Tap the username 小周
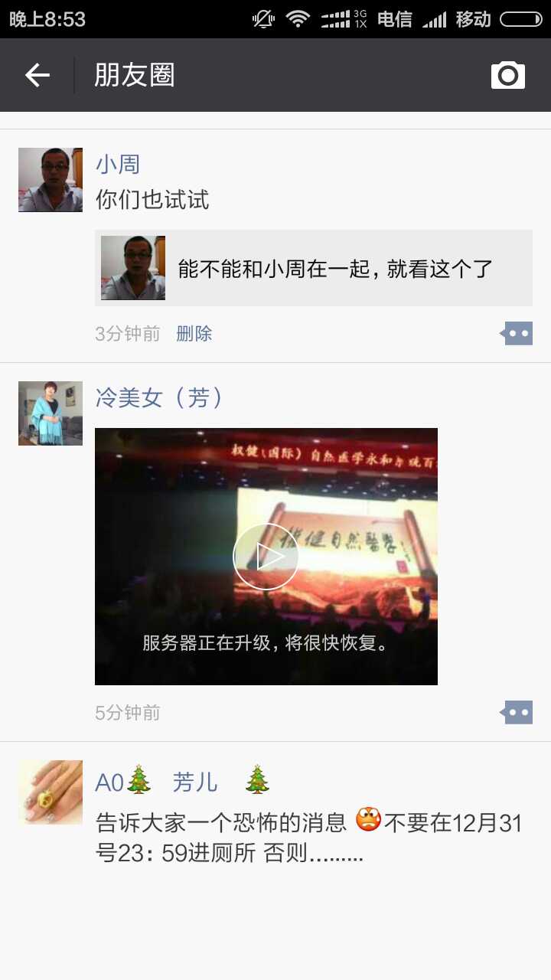This screenshot has width=551, height=980. 118,164
